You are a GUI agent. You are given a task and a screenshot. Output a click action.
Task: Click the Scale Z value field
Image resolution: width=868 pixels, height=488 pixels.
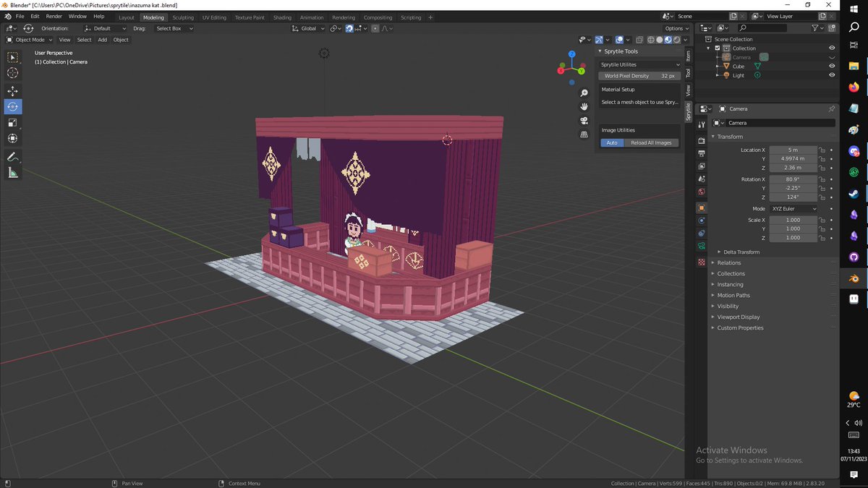click(x=793, y=238)
